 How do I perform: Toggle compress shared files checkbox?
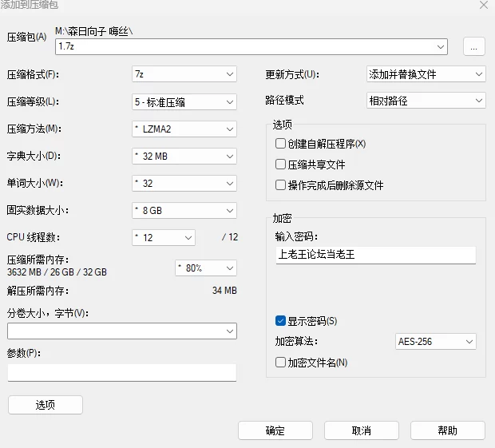[280, 165]
